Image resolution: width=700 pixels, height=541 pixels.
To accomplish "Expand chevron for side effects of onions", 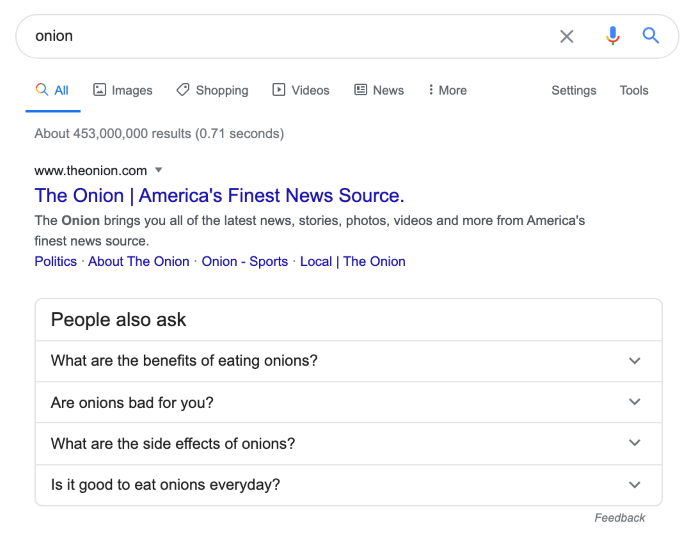I will pos(634,443).
